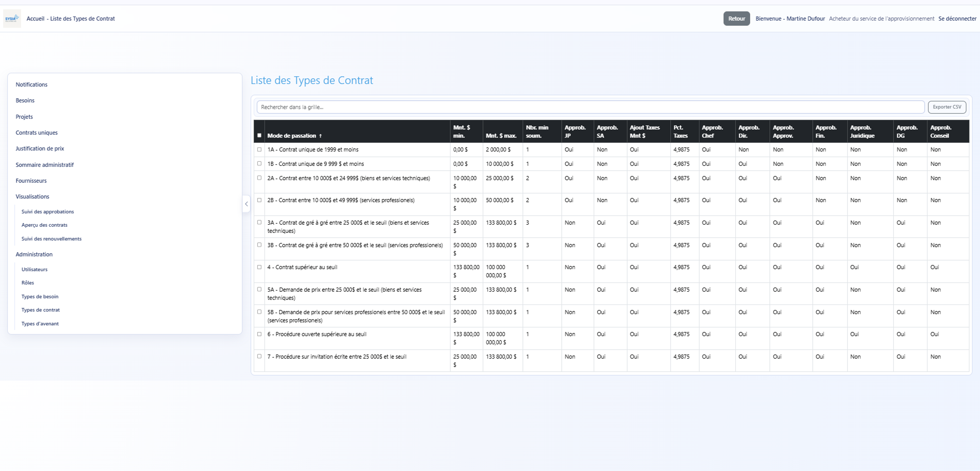Viewport: 980px width, 471px height.
Task: Click '4 - Contrat supérieur au seuil'
Action: [x=302, y=267]
